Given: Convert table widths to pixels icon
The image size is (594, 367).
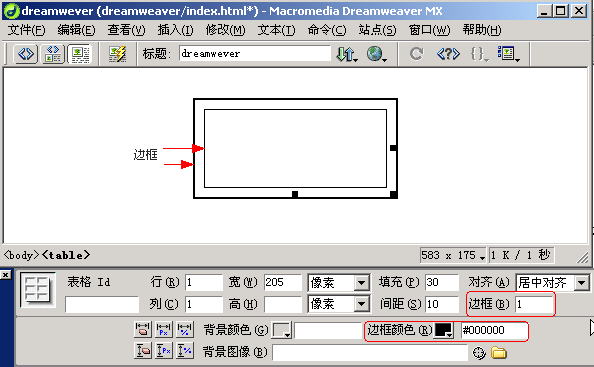Looking at the screenshot, I should point(164,330).
